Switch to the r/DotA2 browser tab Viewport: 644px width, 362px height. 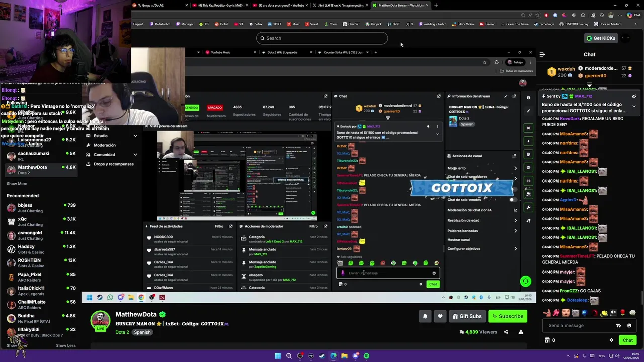click(x=159, y=5)
